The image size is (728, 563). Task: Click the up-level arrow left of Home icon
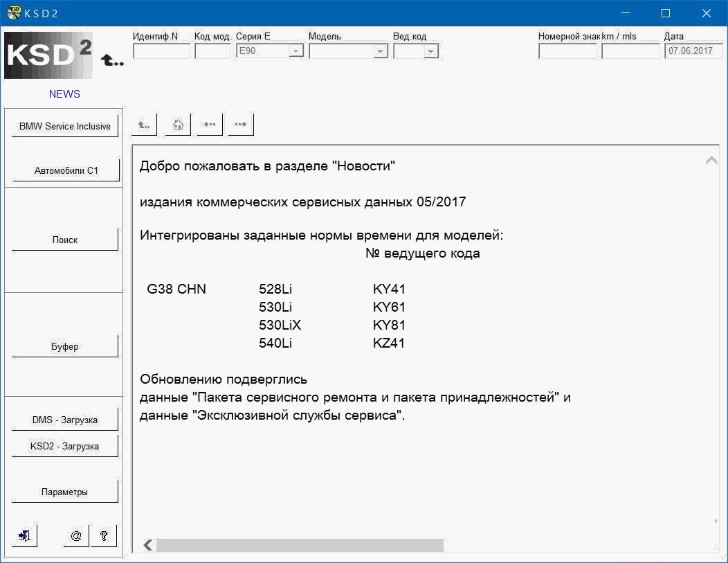144,125
